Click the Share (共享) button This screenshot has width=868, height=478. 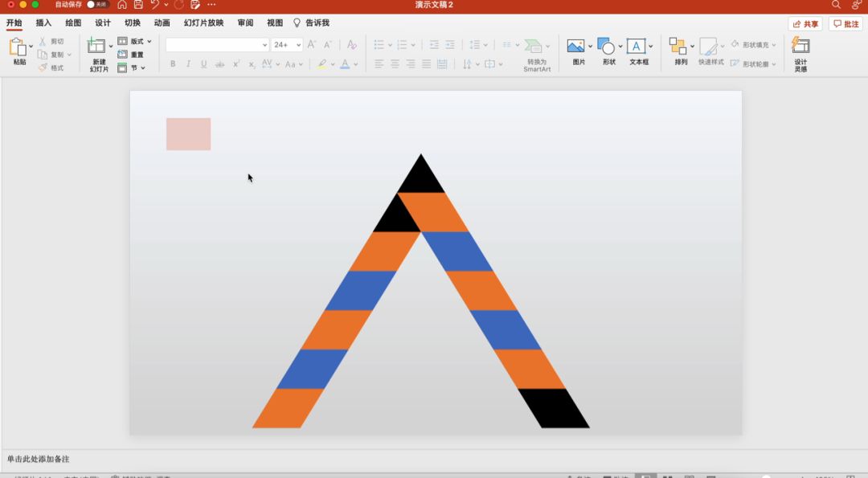(805, 24)
